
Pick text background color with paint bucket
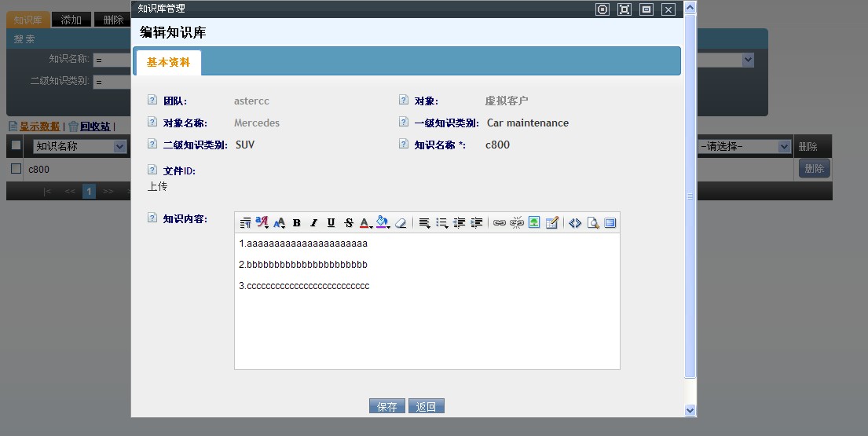tap(381, 223)
